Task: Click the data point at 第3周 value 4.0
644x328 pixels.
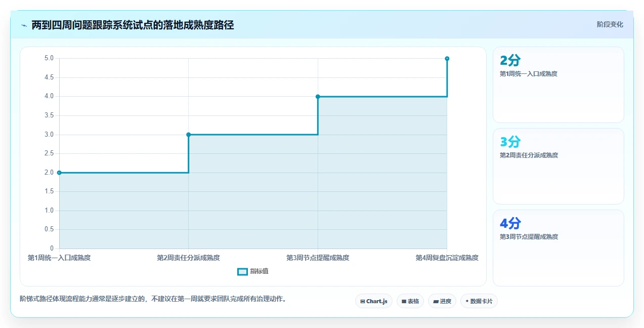Action: [x=318, y=96]
